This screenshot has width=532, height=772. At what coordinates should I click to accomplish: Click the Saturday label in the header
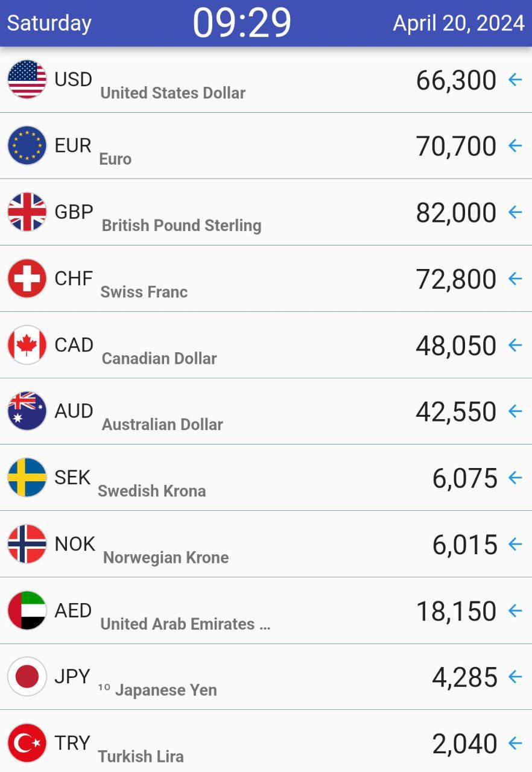pos(49,24)
